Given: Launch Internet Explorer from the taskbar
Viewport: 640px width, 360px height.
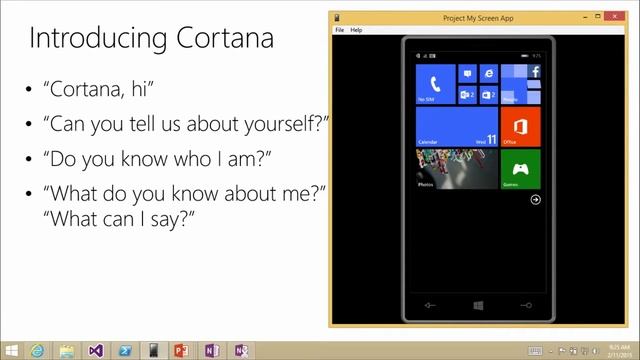Looking at the screenshot, I should click(38, 351).
